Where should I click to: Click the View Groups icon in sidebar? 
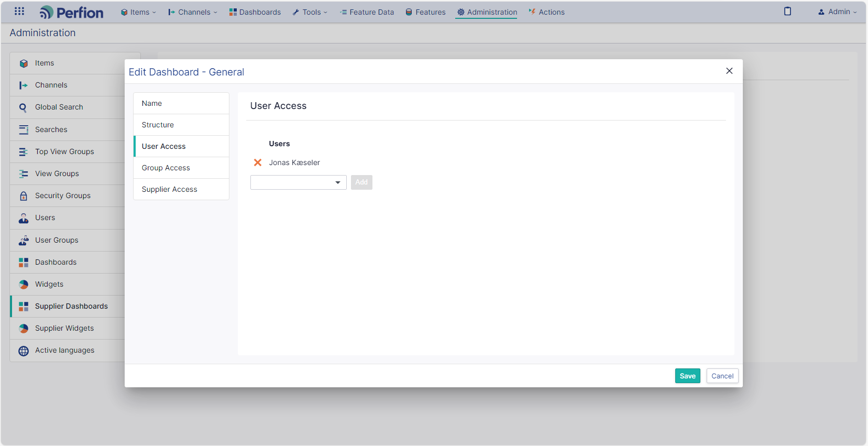click(x=24, y=174)
